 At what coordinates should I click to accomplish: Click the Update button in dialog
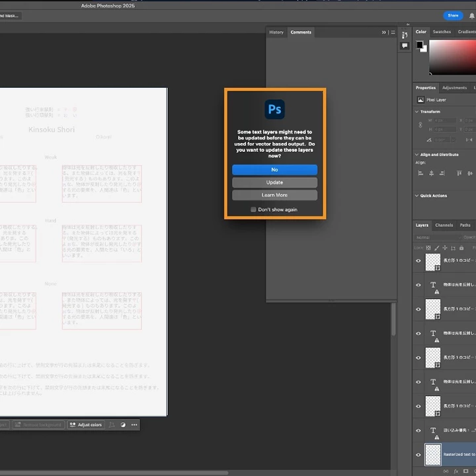[x=275, y=182]
